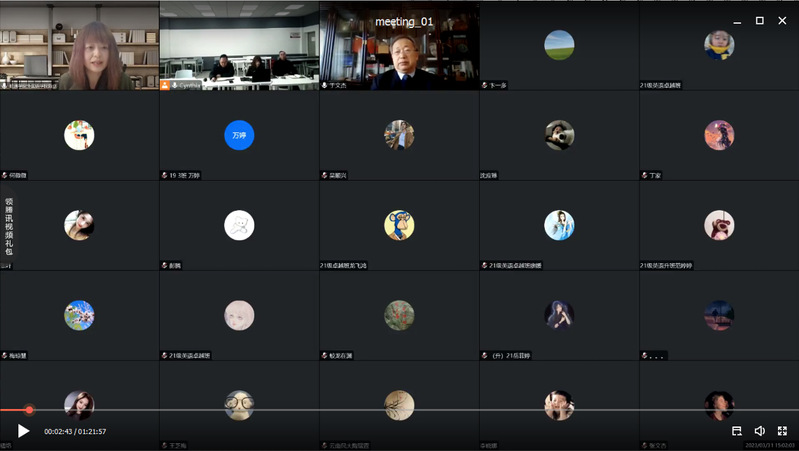Click the microphone icon beside 于文杰
799x451 pixels.
point(324,85)
